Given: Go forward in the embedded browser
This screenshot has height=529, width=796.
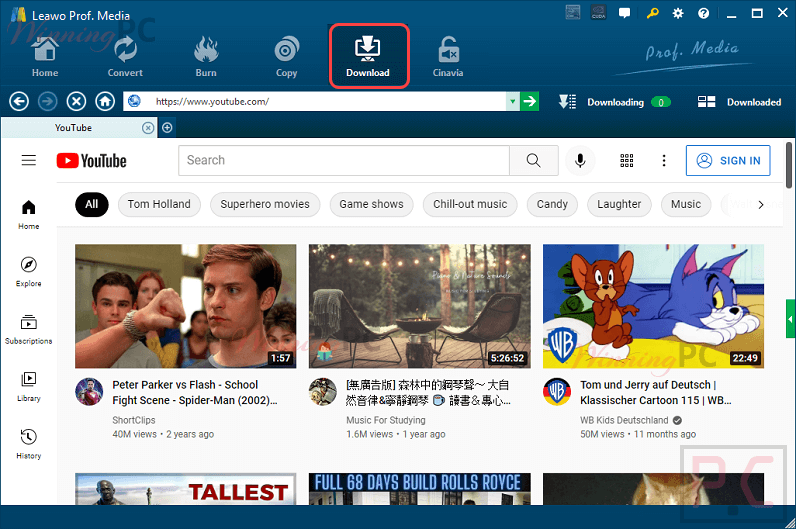Looking at the screenshot, I should 47,102.
